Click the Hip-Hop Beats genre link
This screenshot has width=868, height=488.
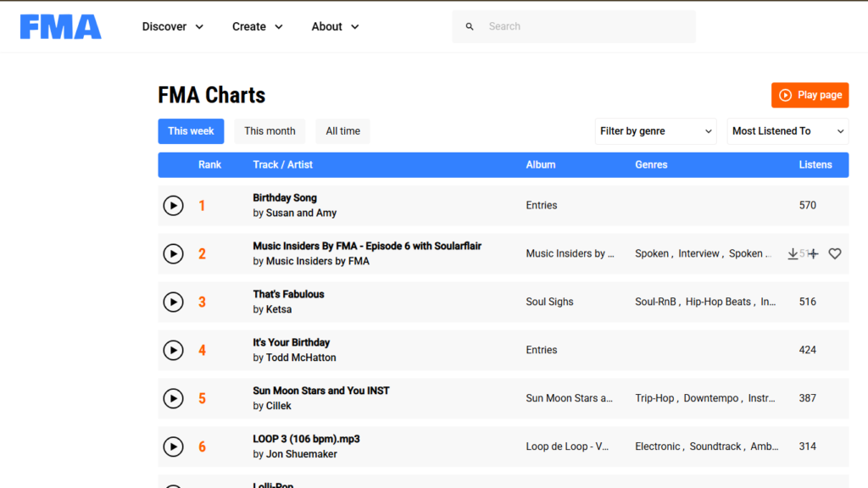[718, 302]
